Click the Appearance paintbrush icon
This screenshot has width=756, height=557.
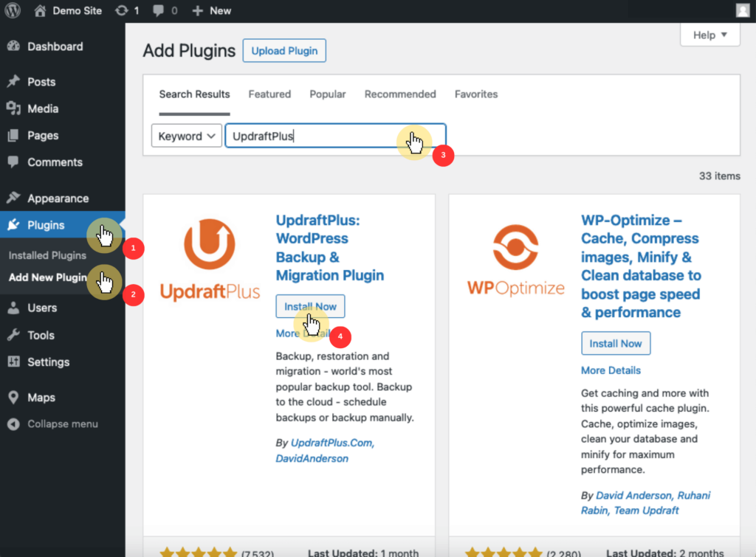pos(13,198)
